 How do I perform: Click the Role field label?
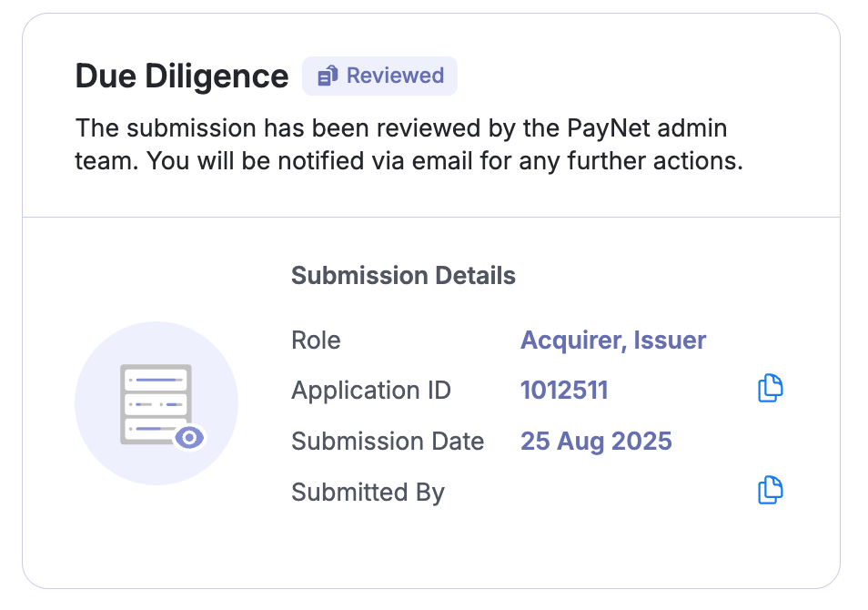point(316,341)
